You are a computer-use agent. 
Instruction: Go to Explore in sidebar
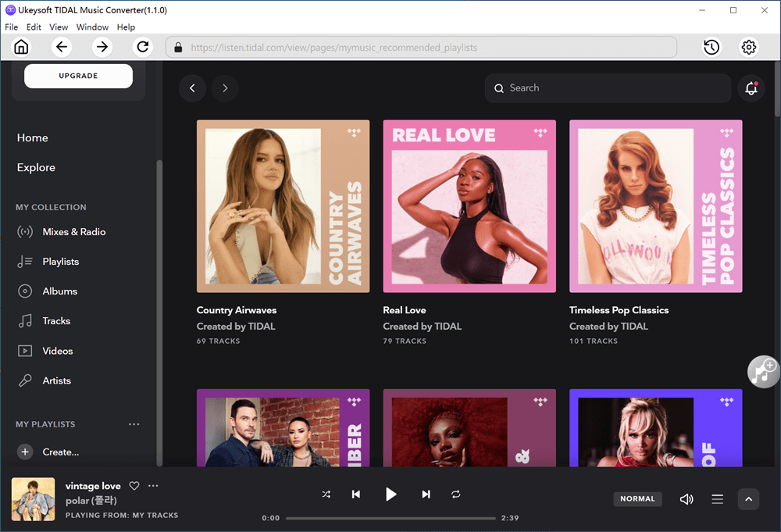coord(36,167)
